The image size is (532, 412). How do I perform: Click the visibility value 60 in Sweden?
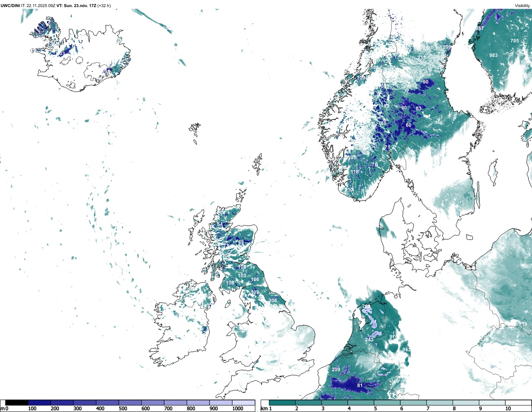[x=409, y=125]
